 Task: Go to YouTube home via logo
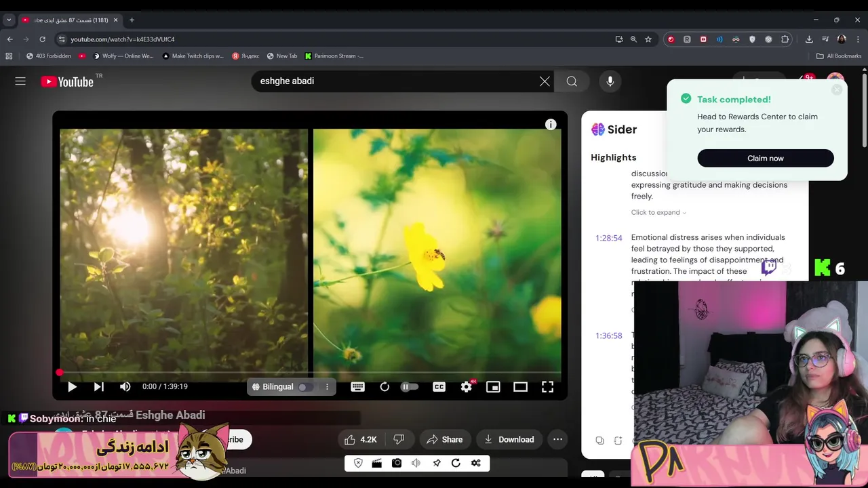click(x=67, y=81)
